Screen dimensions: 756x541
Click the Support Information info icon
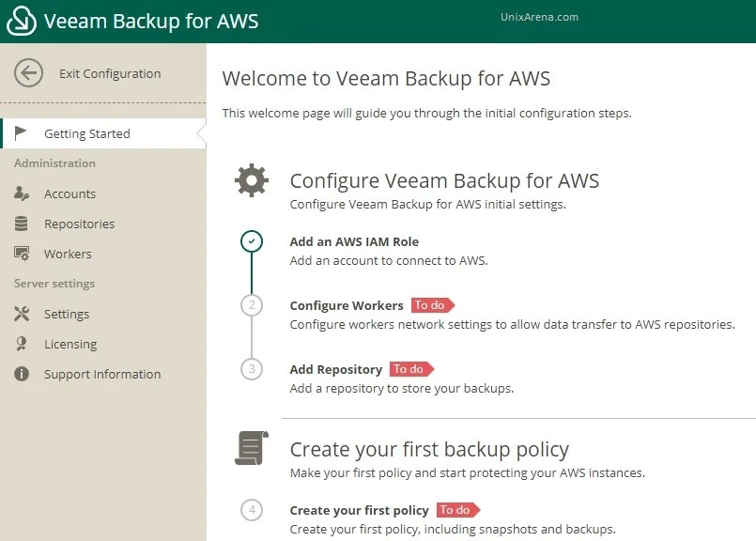(21, 374)
